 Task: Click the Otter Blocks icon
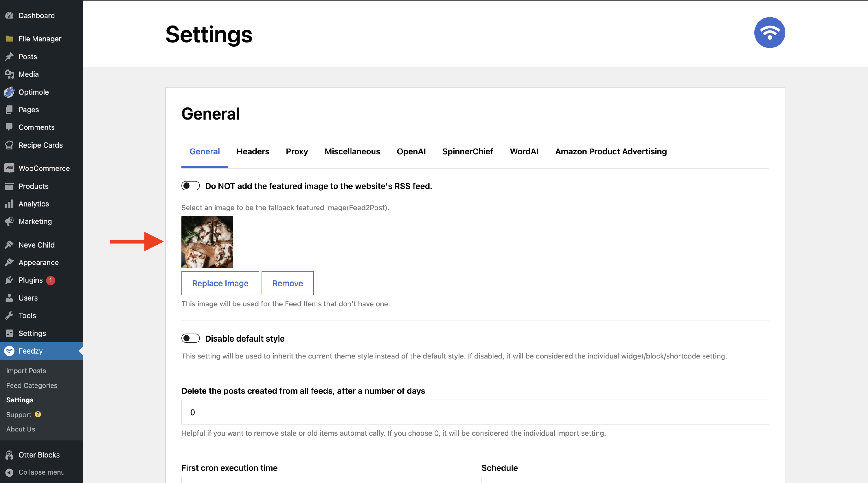10,455
